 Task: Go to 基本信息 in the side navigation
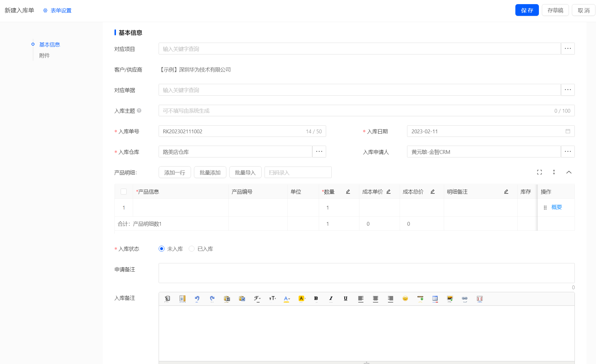(50, 44)
